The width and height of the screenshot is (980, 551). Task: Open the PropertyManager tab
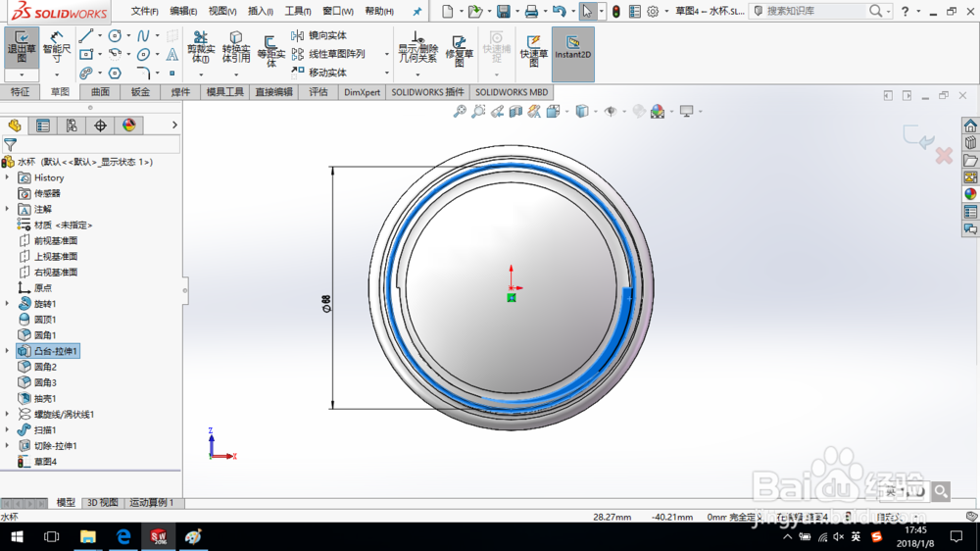(43, 125)
